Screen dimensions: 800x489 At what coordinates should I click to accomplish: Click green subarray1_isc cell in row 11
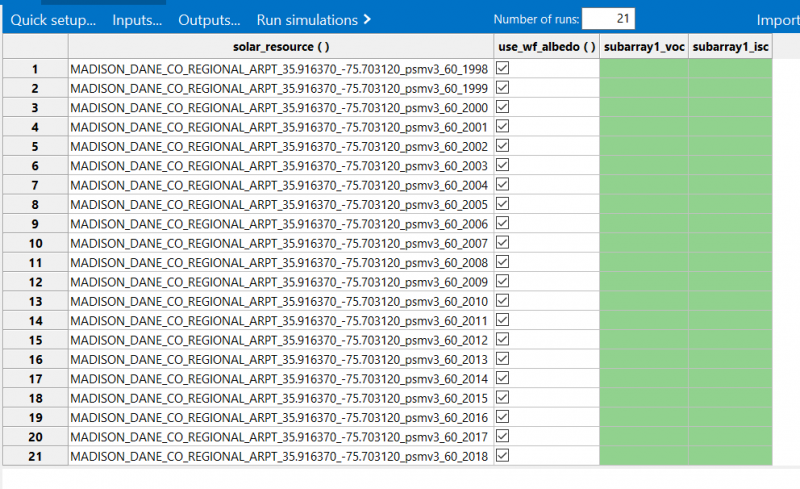pyautogui.click(x=730, y=262)
